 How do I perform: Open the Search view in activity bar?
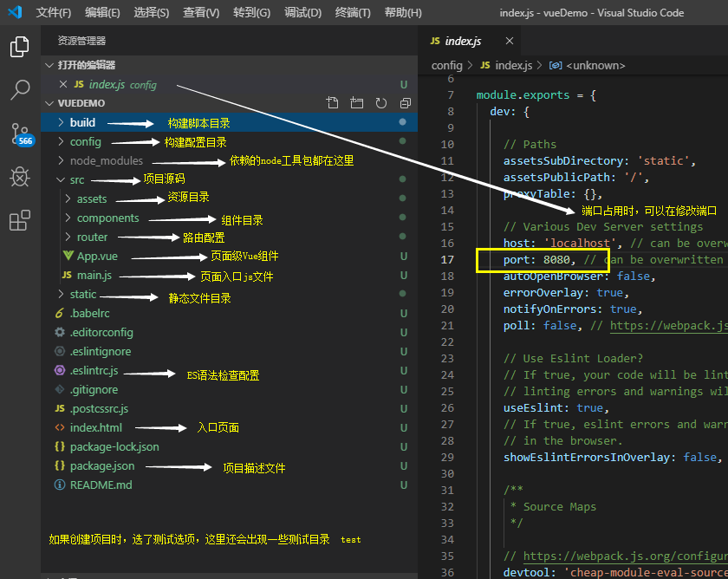click(19, 89)
